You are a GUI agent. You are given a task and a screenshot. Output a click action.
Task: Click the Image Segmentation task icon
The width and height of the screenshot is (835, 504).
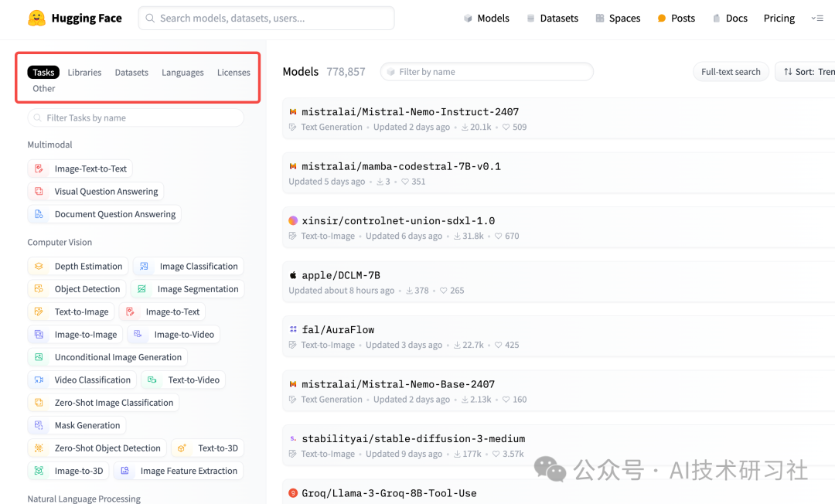[141, 289]
